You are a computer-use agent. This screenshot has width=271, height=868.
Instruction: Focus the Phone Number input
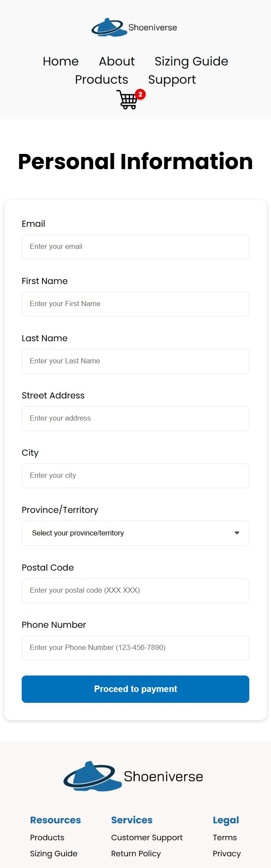(x=135, y=648)
